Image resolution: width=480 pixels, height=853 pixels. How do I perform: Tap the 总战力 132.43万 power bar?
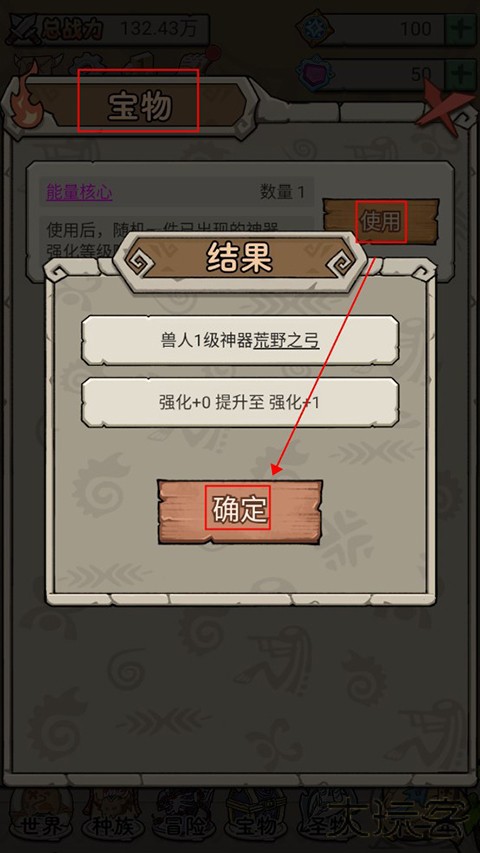(108, 29)
